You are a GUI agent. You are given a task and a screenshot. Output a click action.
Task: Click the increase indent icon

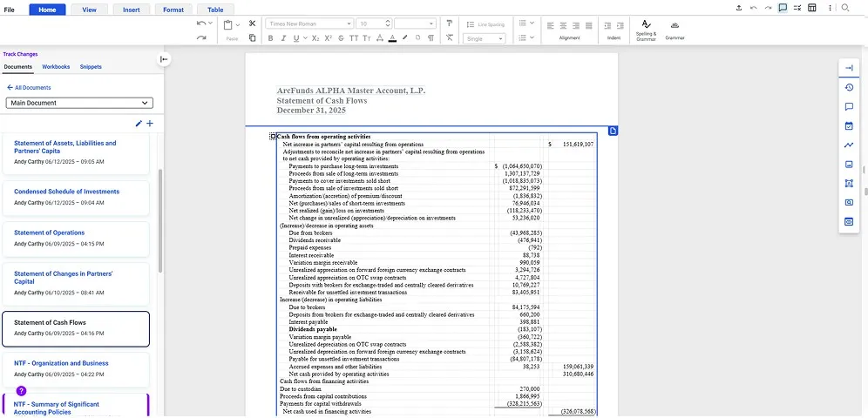point(620,25)
